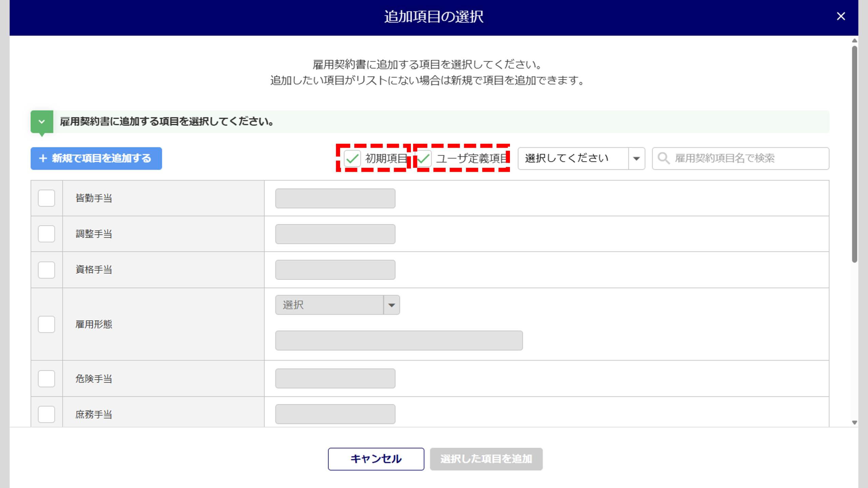Check the 皆勤手当 row checkbox
The height and width of the screenshot is (488, 868).
tap(46, 198)
